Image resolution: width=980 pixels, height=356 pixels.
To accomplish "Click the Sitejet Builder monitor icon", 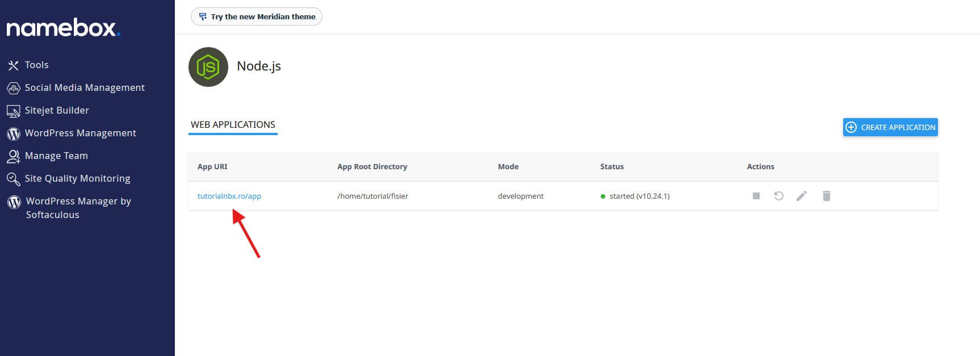I will point(13,111).
